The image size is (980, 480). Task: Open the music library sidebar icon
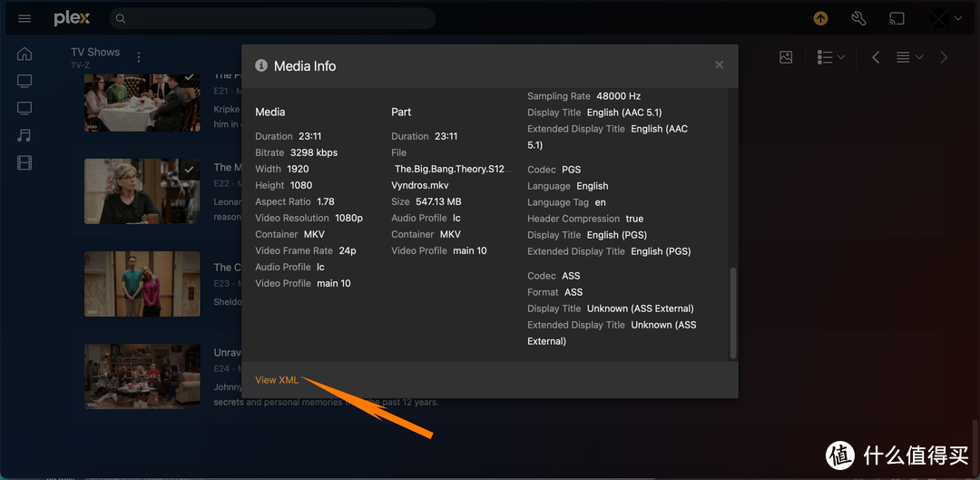(24, 135)
